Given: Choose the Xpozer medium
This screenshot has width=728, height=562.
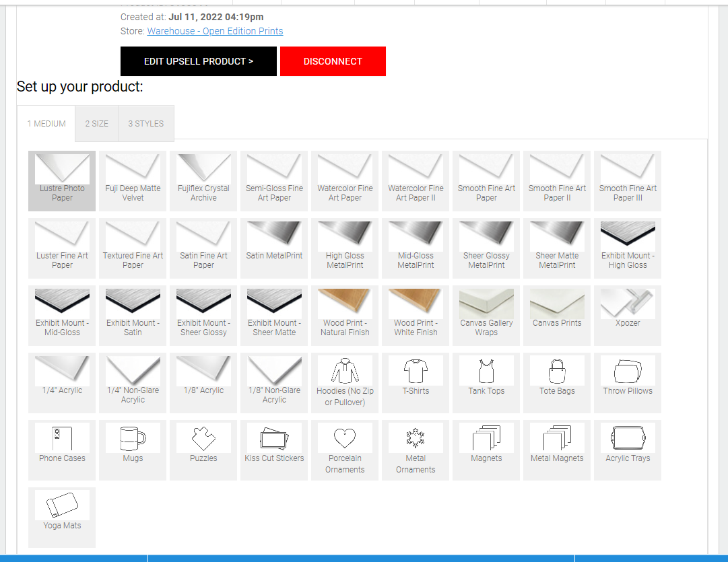Looking at the screenshot, I should click(628, 316).
